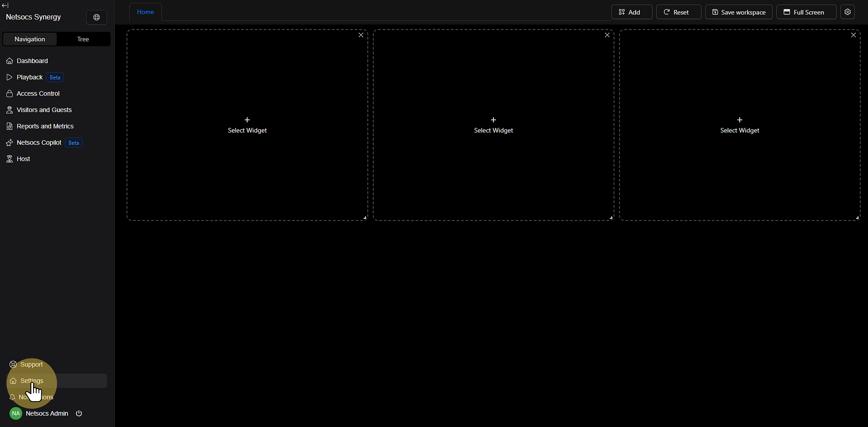Close the first widget placeholder
This screenshot has width=868, height=427.
click(x=361, y=35)
